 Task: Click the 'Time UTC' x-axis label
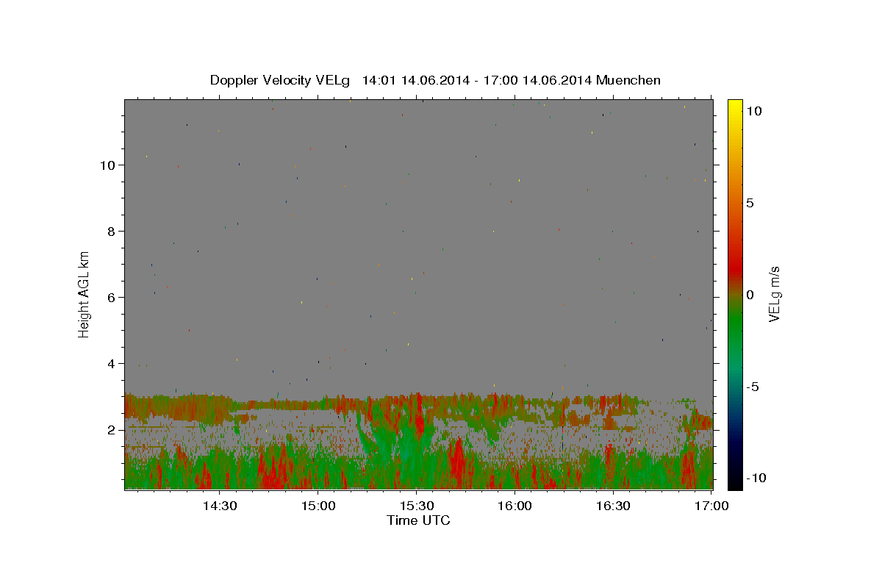pyautogui.click(x=418, y=520)
